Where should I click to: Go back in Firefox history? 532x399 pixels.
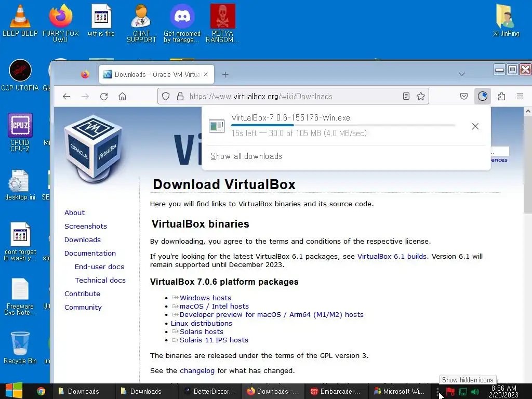coord(66,96)
